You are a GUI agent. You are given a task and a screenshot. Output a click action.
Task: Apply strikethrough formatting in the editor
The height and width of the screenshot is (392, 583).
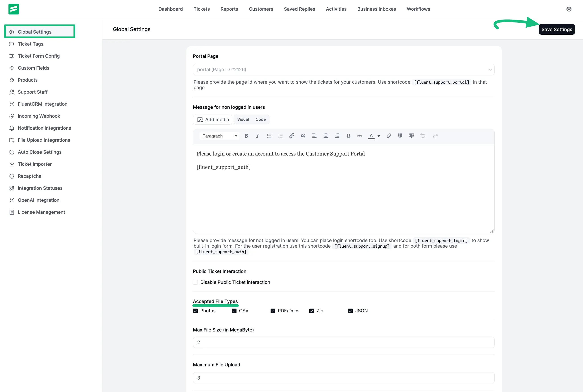[360, 136]
